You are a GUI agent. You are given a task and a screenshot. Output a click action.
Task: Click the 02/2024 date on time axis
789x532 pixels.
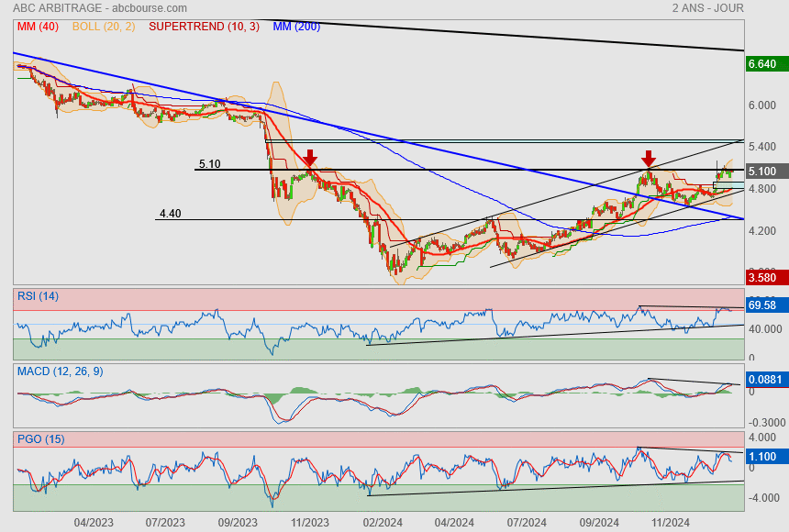383,522
